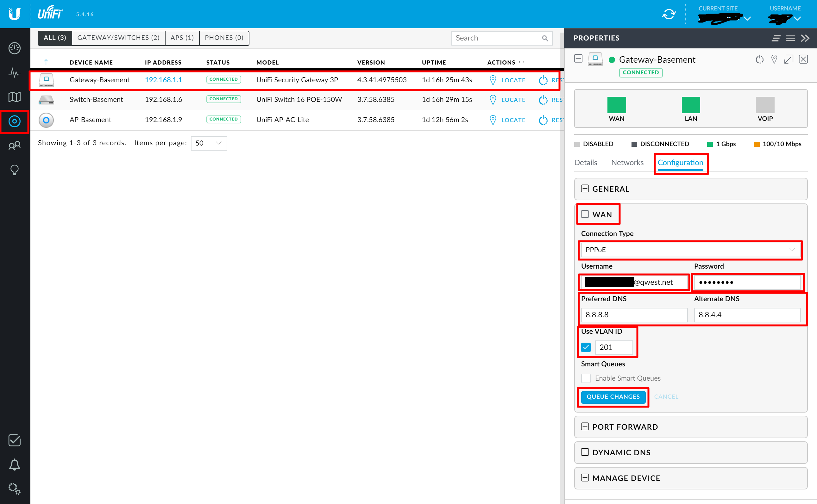Viewport: 817px width, 504px height.
Task: Select the GATEWAY/SWITCHES (2) tab
Action: tap(118, 38)
